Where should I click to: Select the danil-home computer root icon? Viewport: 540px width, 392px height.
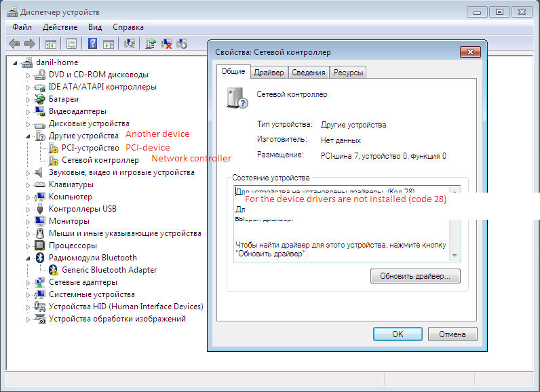tap(27, 62)
